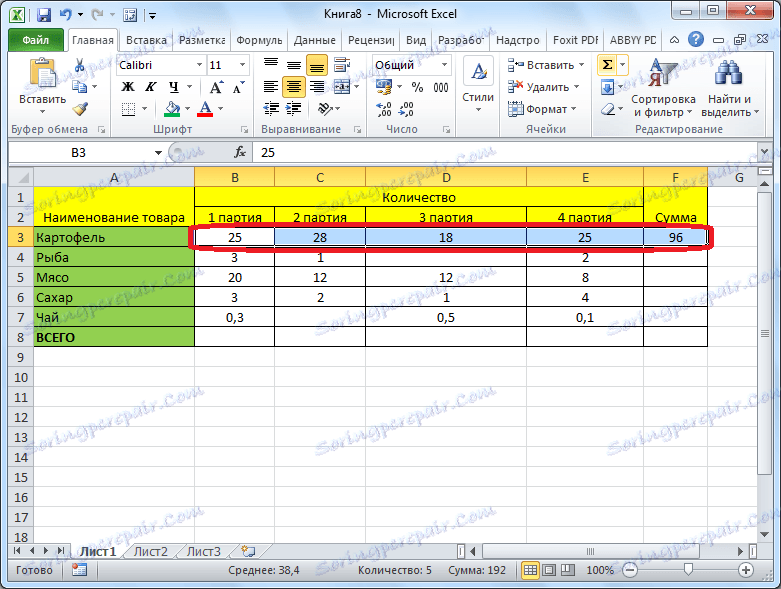Click the Стили styles button

click(478, 86)
